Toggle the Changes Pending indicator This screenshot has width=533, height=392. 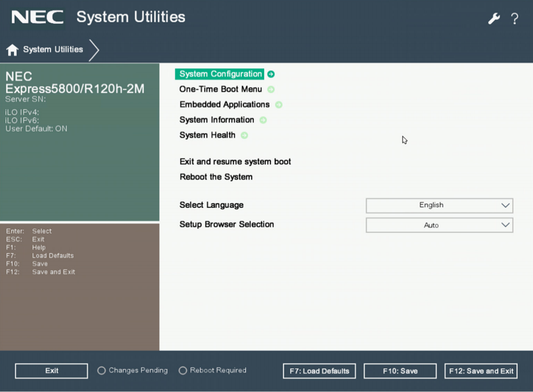click(101, 370)
